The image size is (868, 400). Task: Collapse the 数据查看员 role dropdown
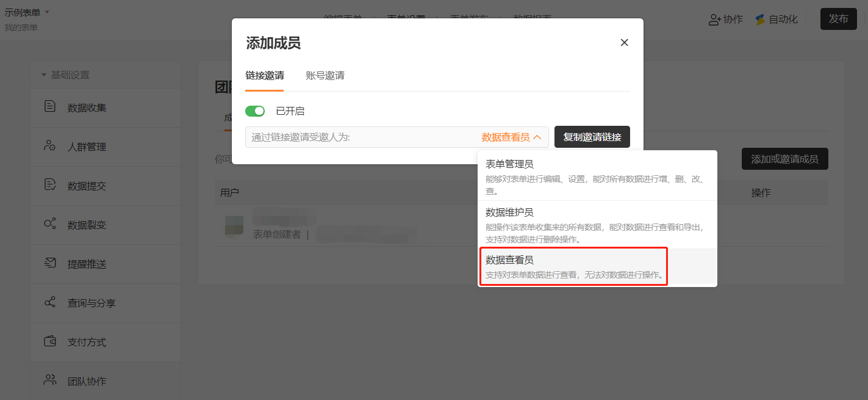[x=537, y=137]
